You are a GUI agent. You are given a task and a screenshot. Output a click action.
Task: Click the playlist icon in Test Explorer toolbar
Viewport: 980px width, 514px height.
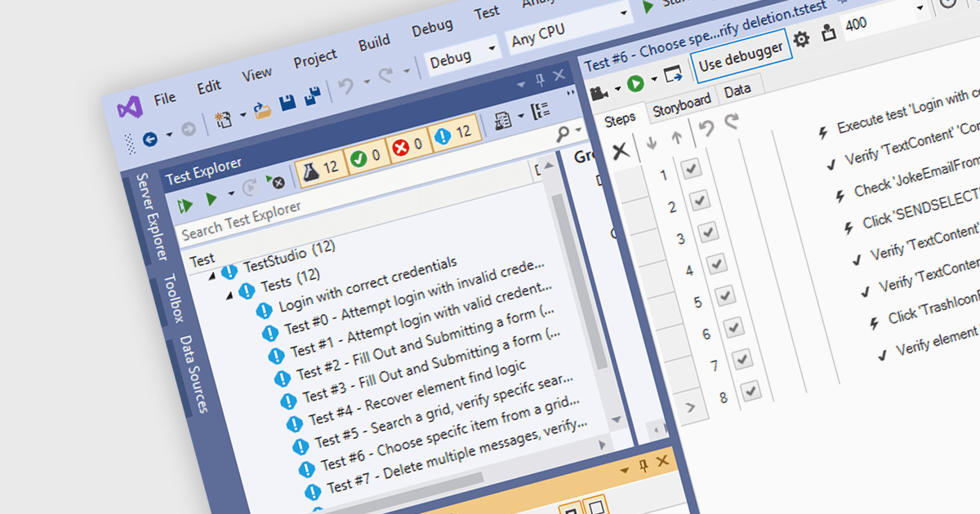click(501, 120)
